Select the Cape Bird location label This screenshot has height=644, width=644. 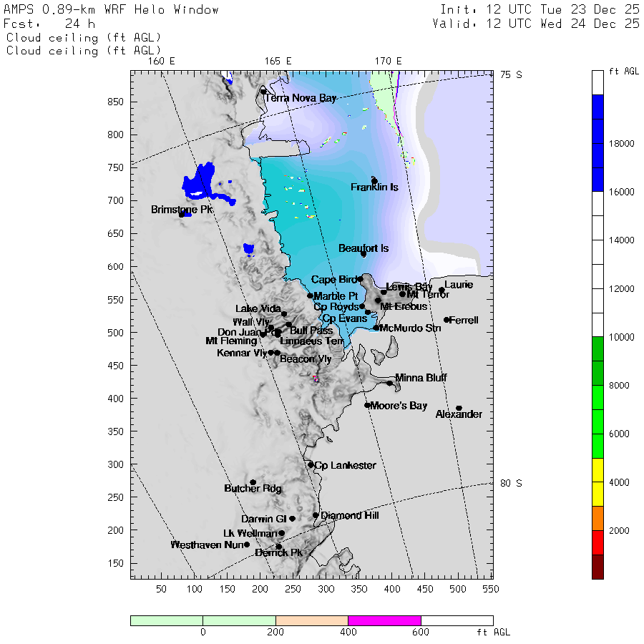coord(333,280)
